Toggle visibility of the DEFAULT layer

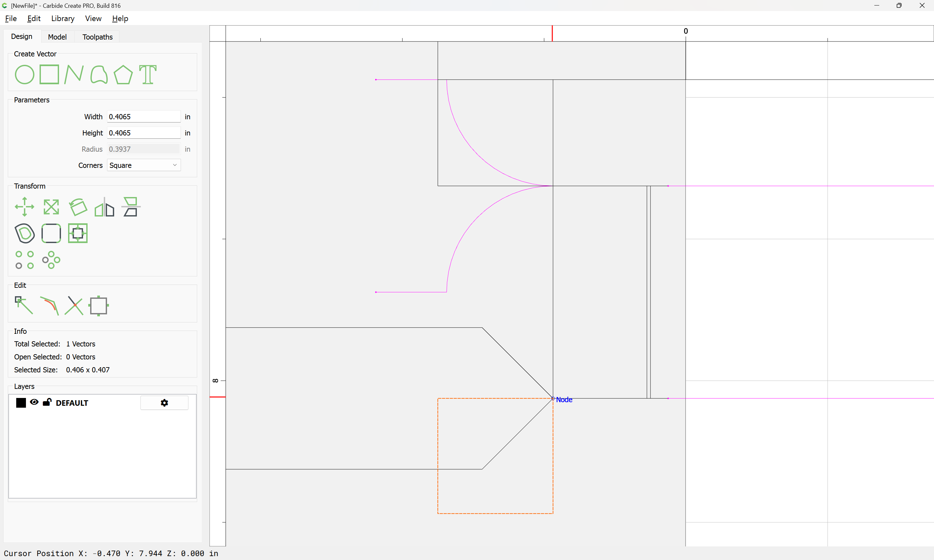coord(34,402)
